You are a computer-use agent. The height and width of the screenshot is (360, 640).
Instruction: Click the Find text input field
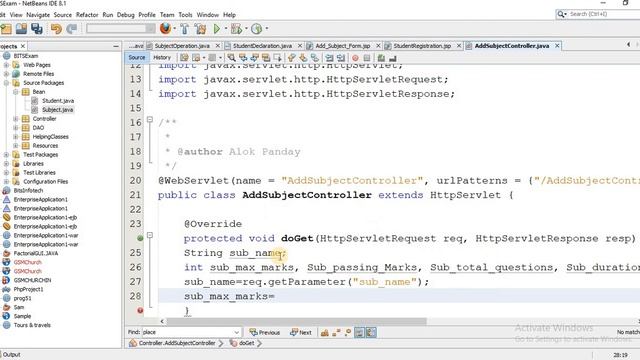point(188,332)
